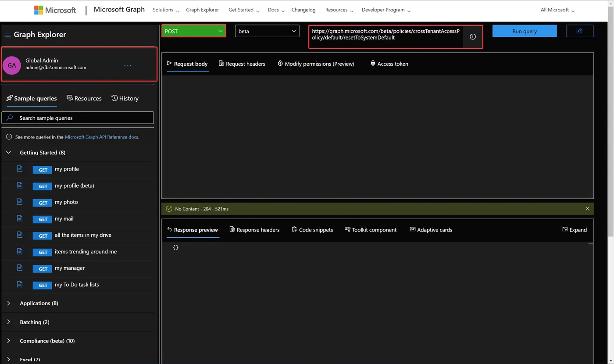
Task: Open the HTTP method POST dropdown
Action: 194,31
